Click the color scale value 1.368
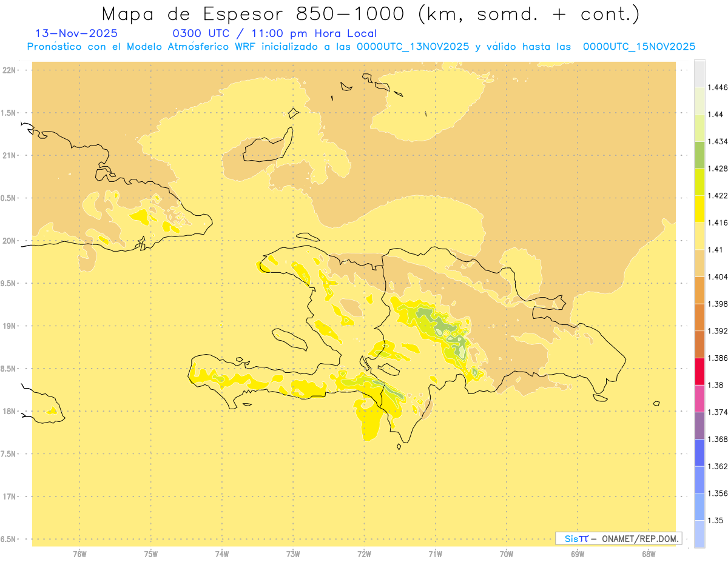Screen dimensions: 728x562 pyautogui.click(x=718, y=440)
